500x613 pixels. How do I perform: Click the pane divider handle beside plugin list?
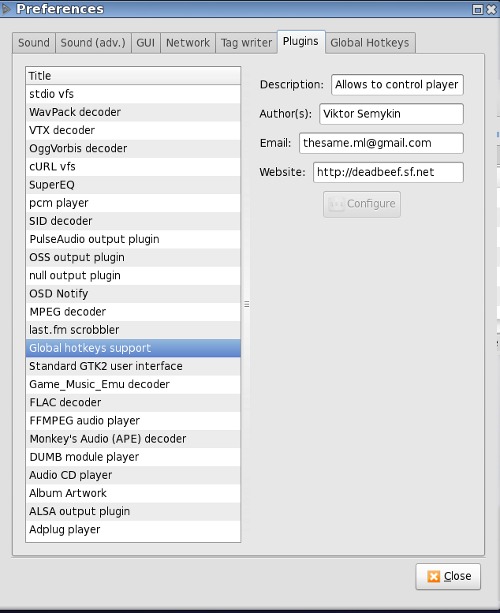247,304
